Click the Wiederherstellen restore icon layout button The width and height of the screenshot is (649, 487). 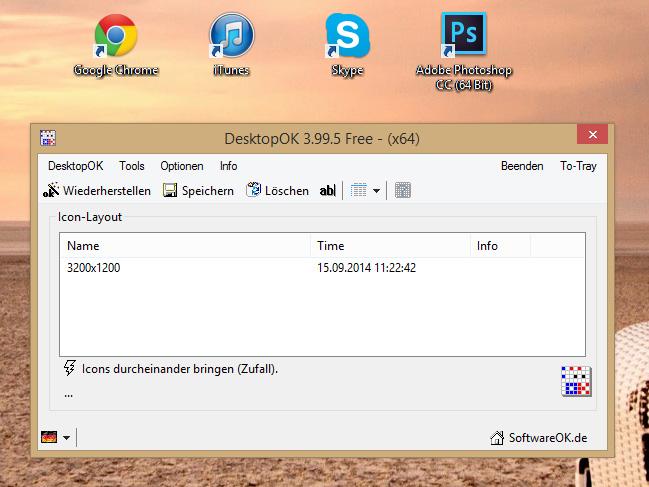(x=97, y=190)
